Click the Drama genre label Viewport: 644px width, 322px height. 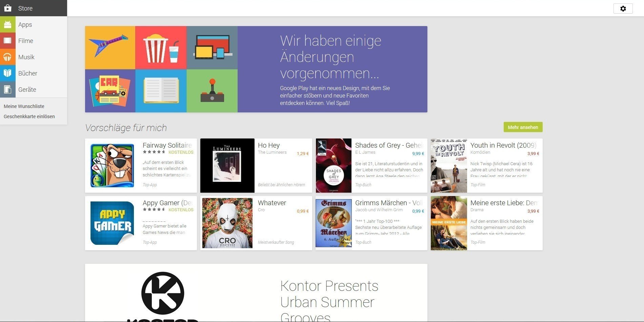coord(477,210)
